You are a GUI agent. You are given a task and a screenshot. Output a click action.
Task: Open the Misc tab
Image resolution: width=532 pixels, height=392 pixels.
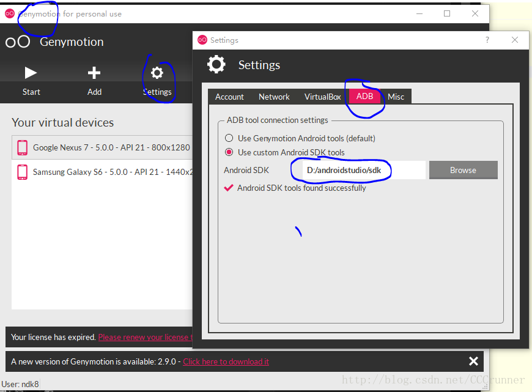point(396,97)
